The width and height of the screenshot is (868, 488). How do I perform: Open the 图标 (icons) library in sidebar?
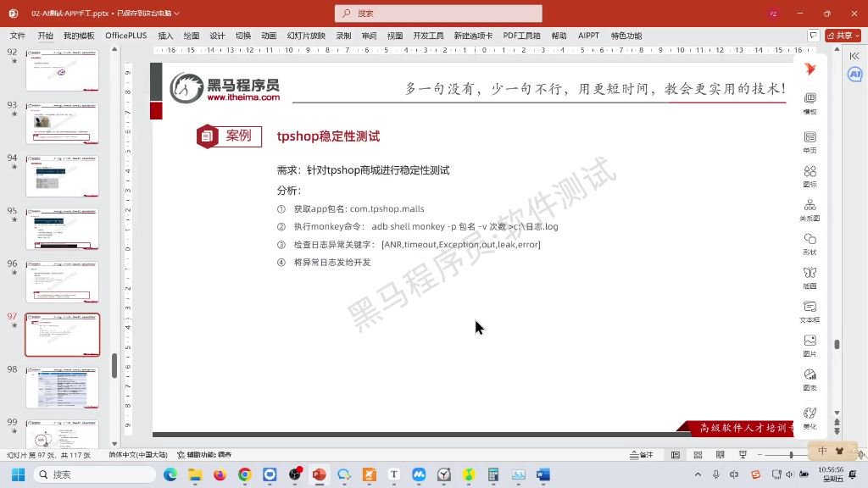tap(810, 176)
